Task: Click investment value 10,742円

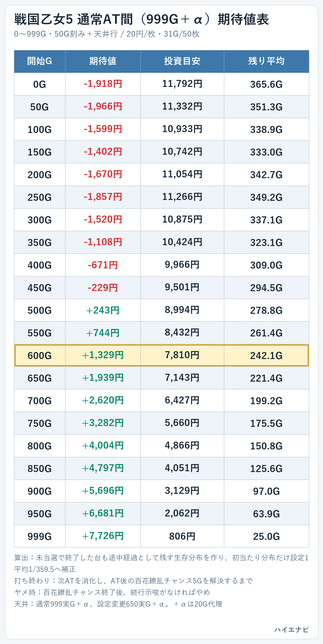Action: click(182, 152)
